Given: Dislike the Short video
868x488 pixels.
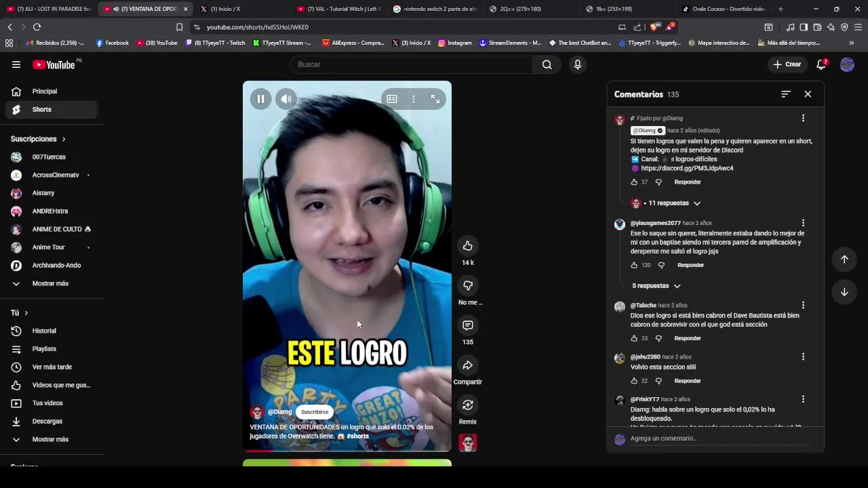Looking at the screenshot, I should [x=468, y=285].
